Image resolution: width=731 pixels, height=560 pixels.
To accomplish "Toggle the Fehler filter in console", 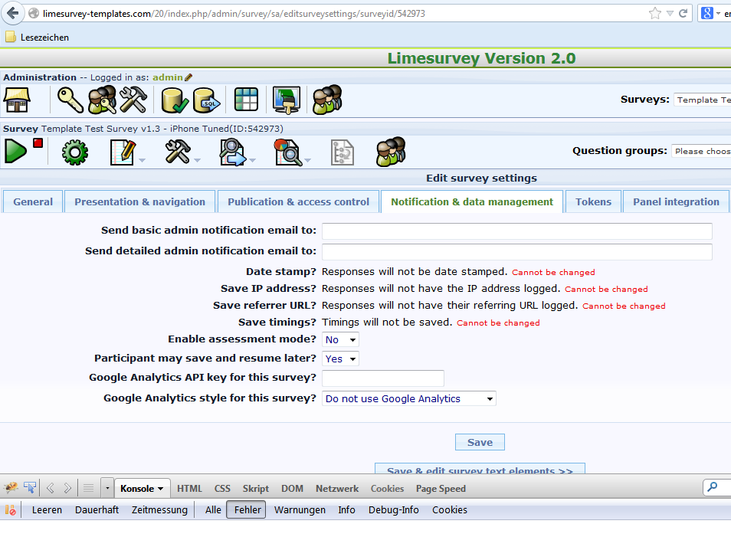I will (246, 509).
